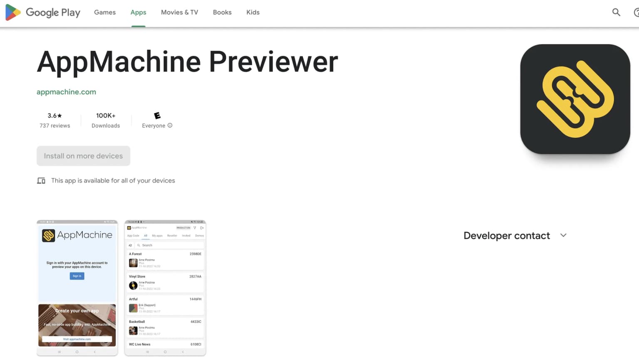Expand the Developer contact section
Screen dimensions: 639x364
click(x=563, y=235)
